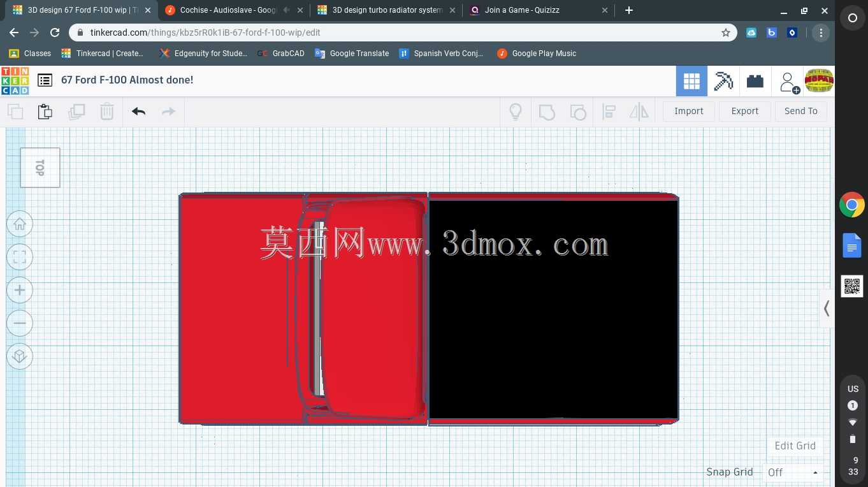
Task: Select the black truck bed shape
Action: tap(553, 309)
